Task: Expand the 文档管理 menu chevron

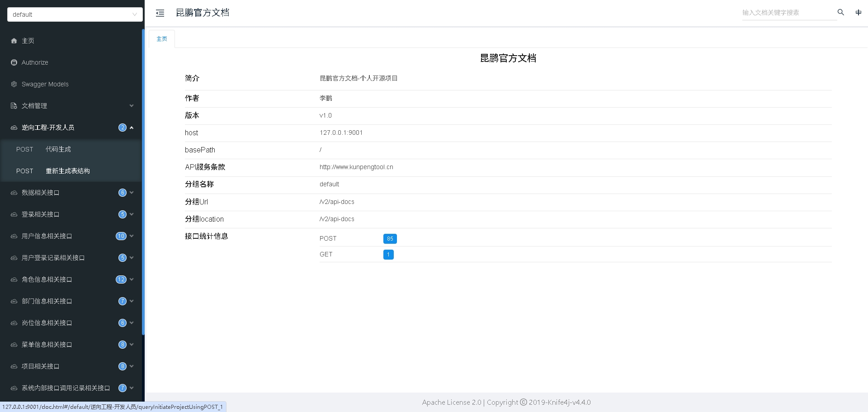Action: [x=132, y=106]
